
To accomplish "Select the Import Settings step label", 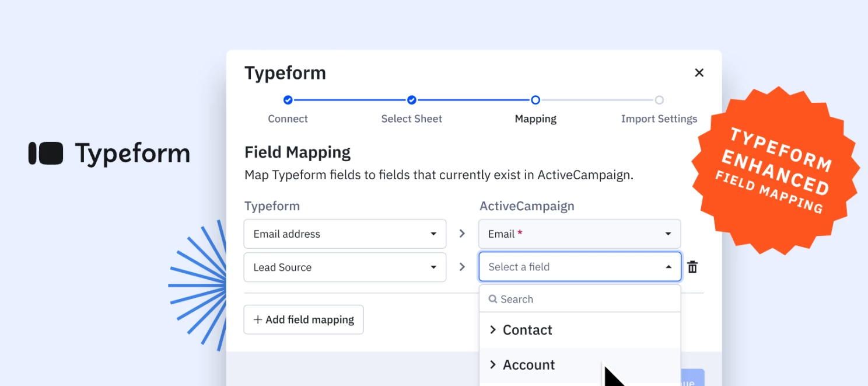I will pyautogui.click(x=659, y=119).
